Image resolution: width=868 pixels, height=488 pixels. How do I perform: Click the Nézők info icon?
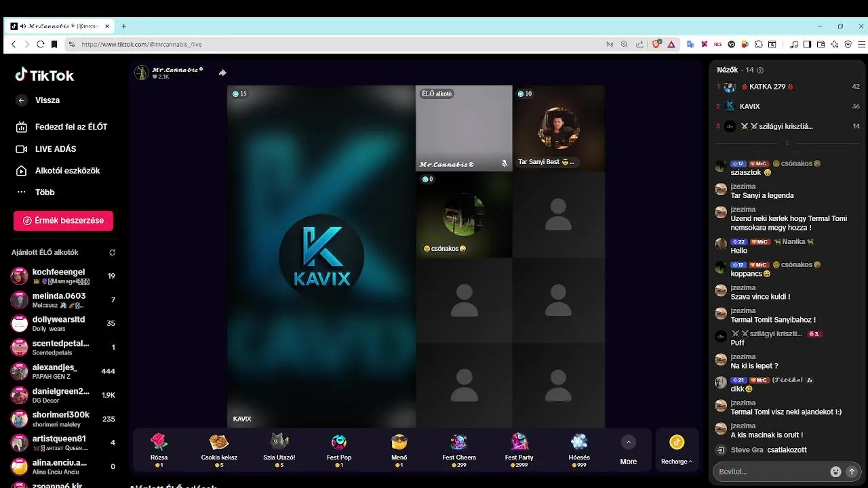click(760, 70)
